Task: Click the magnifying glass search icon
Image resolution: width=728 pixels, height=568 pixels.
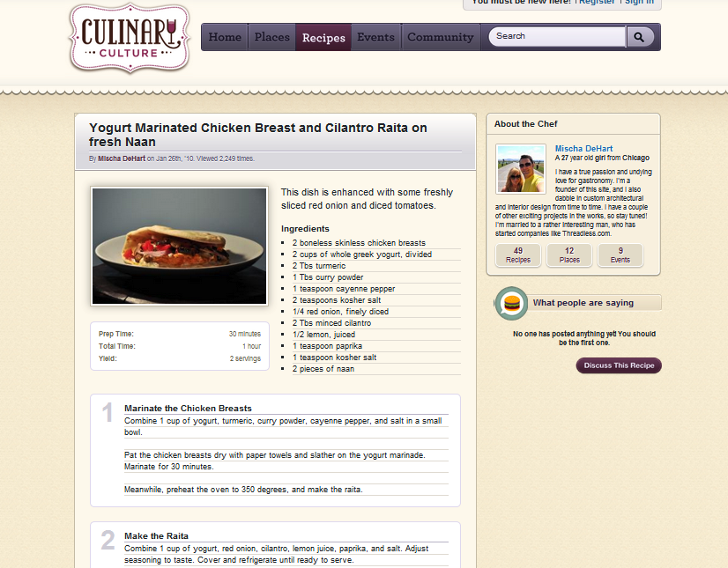Action: [640, 37]
